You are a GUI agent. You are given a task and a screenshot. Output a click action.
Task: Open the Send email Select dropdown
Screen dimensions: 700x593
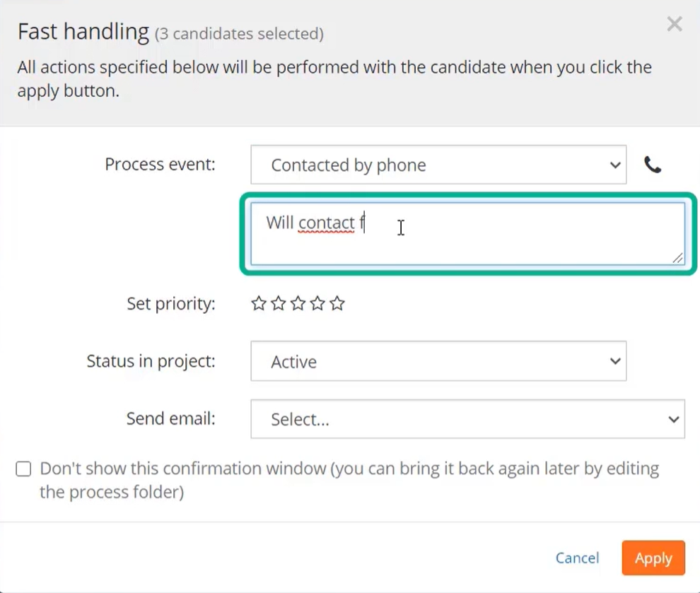pos(467,419)
